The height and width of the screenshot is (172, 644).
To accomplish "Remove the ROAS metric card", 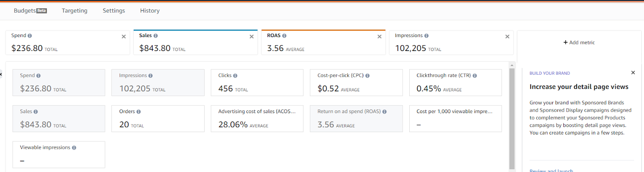I will pos(379,37).
